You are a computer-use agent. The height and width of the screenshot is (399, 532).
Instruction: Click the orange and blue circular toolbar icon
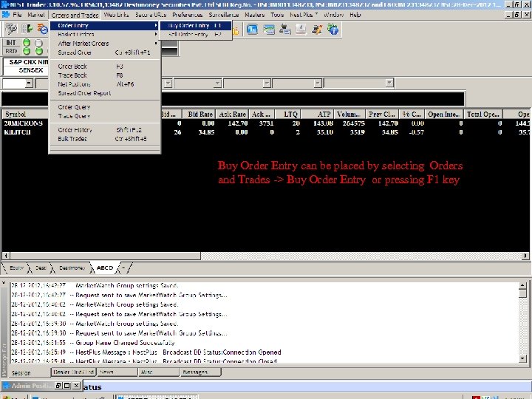42,29
